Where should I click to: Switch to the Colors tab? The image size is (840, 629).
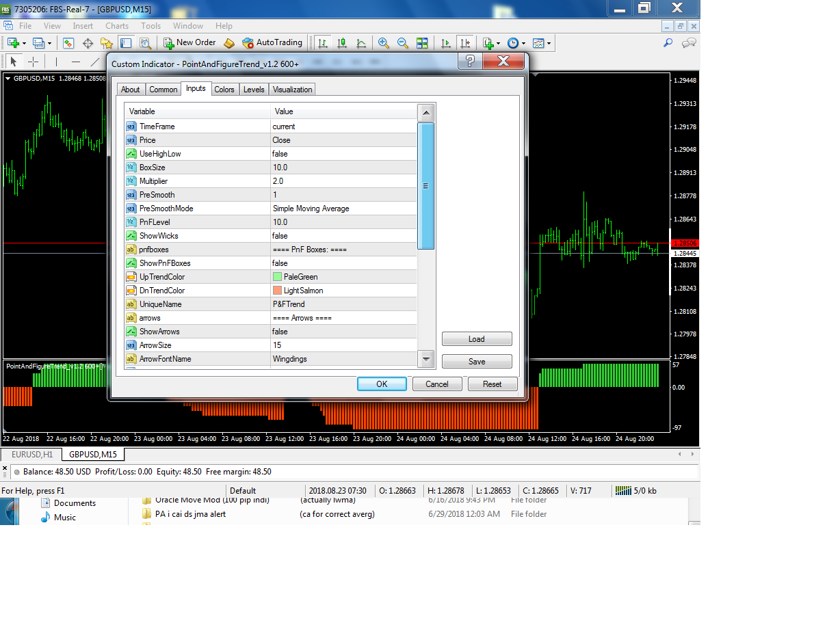(224, 90)
